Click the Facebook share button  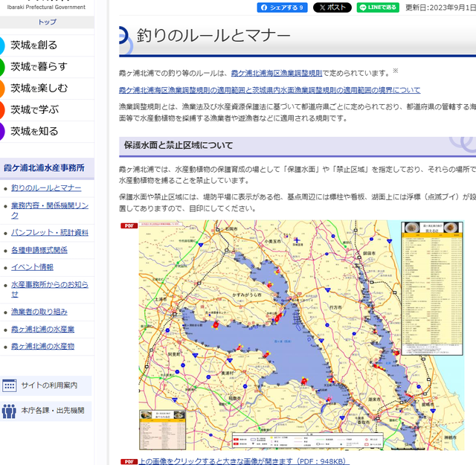[x=282, y=7]
